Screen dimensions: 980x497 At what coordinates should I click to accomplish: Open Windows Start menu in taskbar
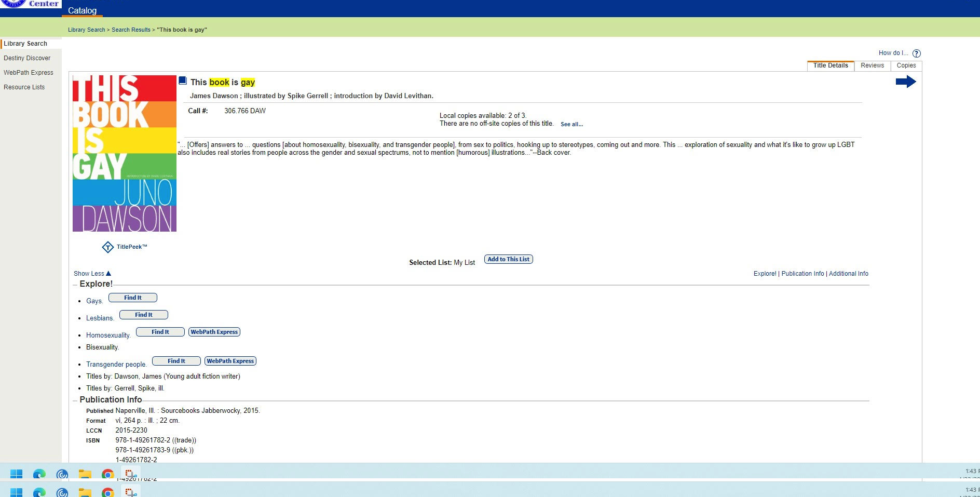(x=17, y=474)
